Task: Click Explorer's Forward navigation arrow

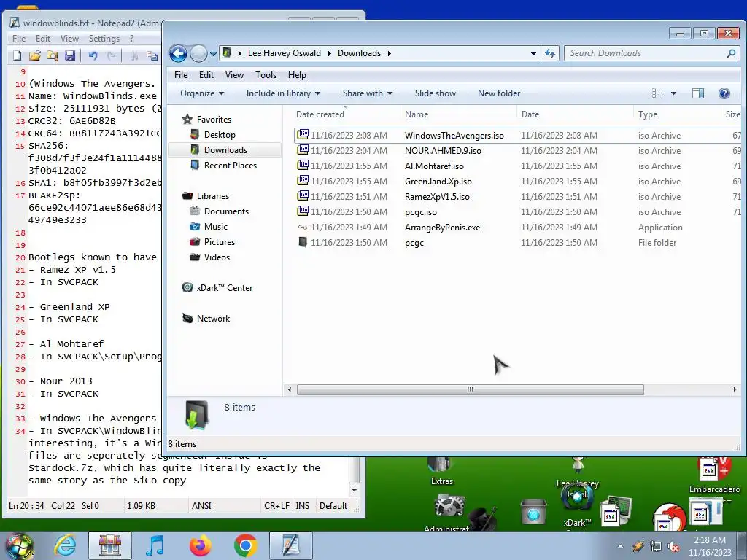Action: click(x=198, y=53)
